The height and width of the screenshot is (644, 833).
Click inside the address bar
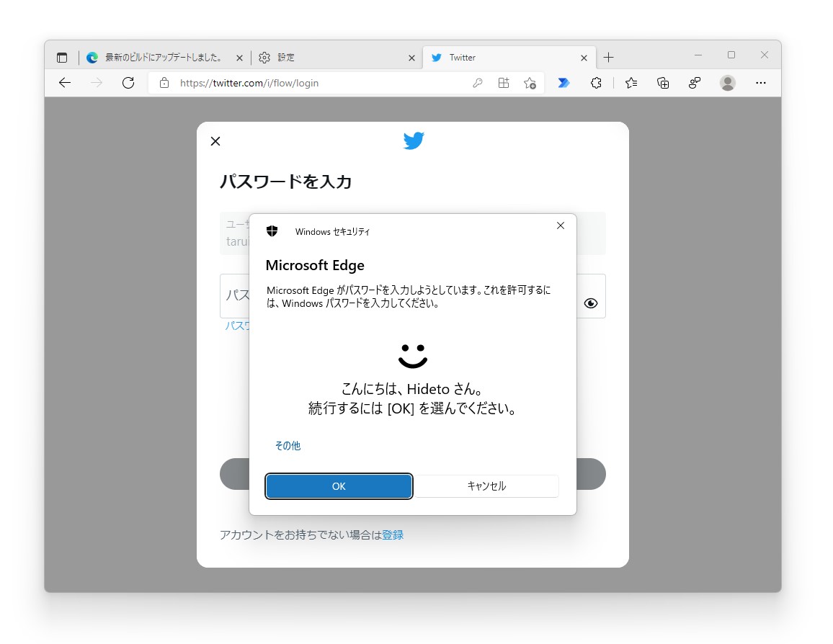tap(303, 83)
